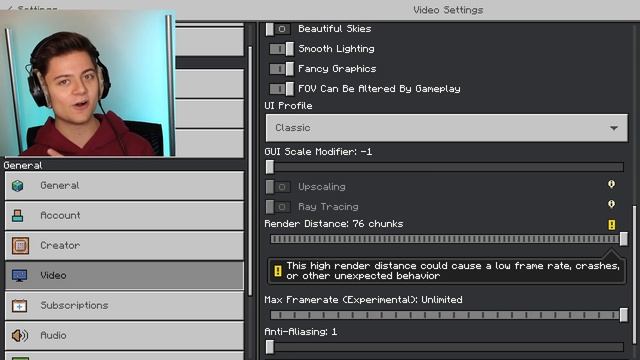Click the 'Render Distance: 76 chunks' label

[333, 224]
